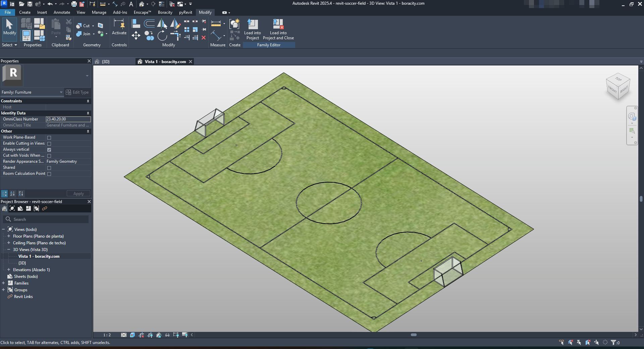Select the Move tool icon
This screenshot has width=644, height=349.
(136, 36)
